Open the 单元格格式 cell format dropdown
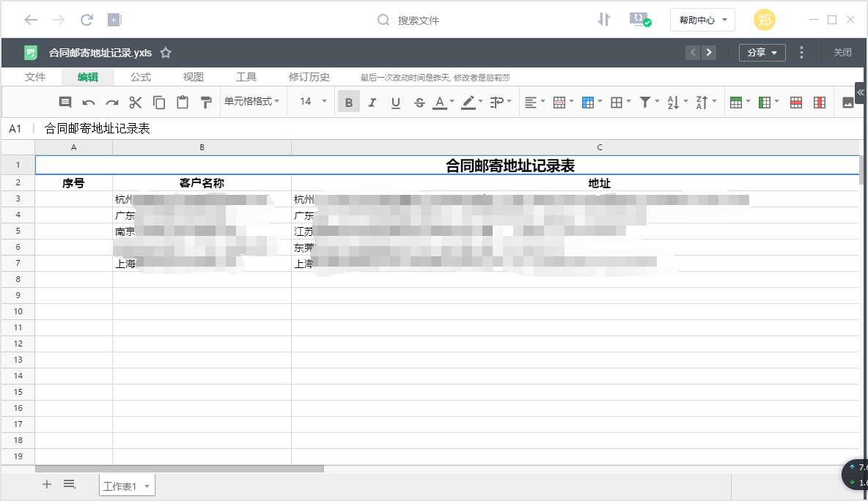868x501 pixels. pos(249,102)
